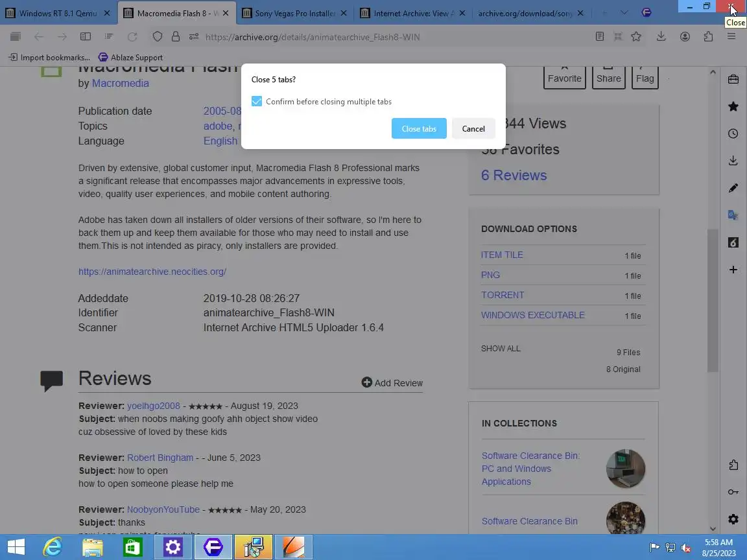
Task: Click the Share button on the page
Action: [x=608, y=77]
